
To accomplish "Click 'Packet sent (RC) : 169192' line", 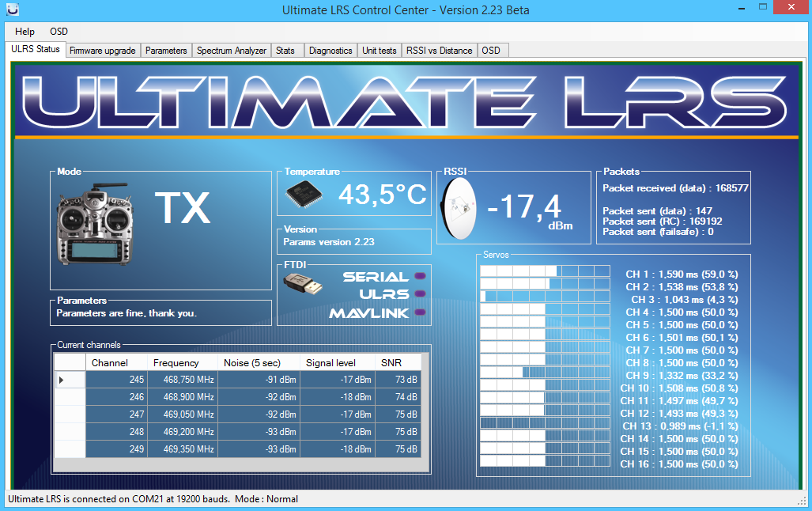I will click(663, 221).
